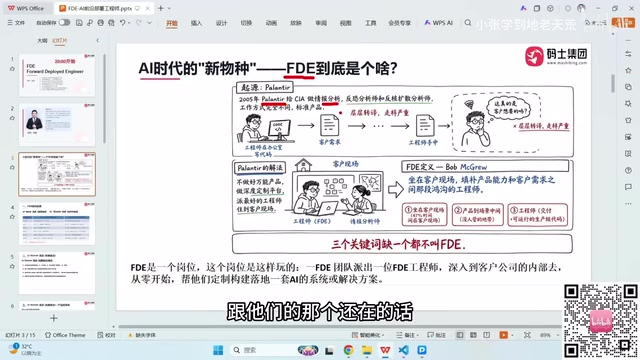This screenshot has width=640, height=360.
Task: Collapse the slide thumbnail panel chevron
Action: [98, 40]
